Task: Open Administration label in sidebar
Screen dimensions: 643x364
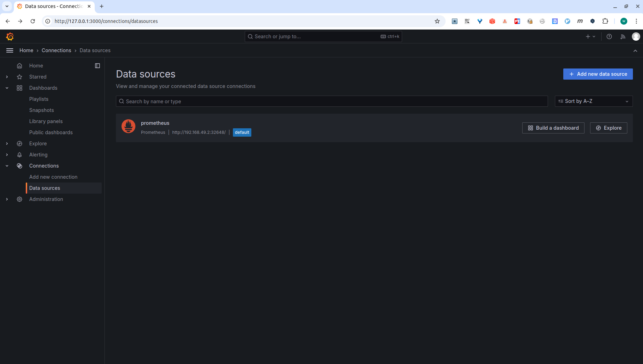Action: (46, 199)
